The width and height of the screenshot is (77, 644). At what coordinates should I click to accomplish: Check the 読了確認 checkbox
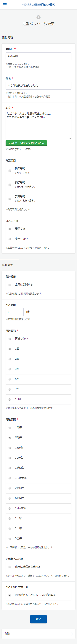[x=10, y=185]
